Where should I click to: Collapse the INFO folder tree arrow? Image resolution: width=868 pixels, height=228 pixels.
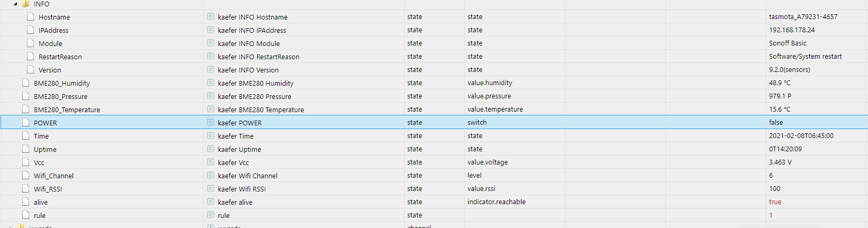15,4
